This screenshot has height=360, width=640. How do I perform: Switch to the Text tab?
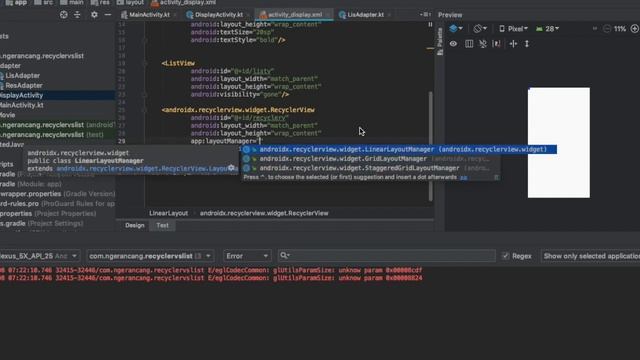coord(162,225)
